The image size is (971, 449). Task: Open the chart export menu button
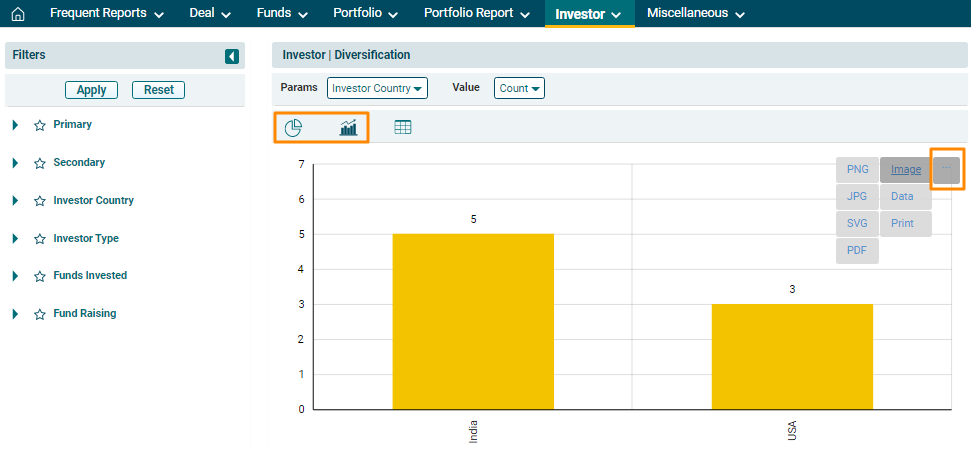[947, 170]
